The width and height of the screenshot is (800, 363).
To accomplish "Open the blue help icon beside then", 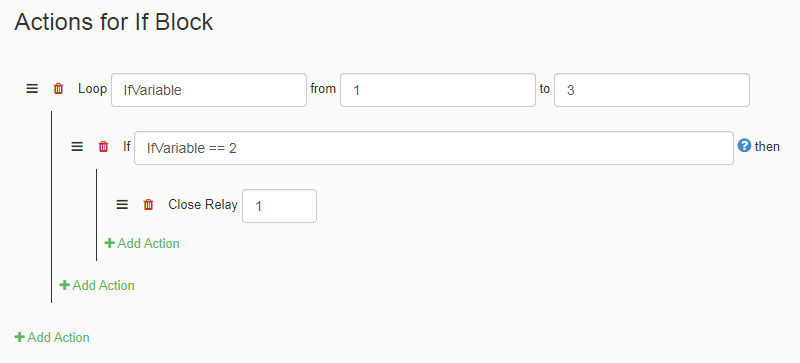I will 744,146.
